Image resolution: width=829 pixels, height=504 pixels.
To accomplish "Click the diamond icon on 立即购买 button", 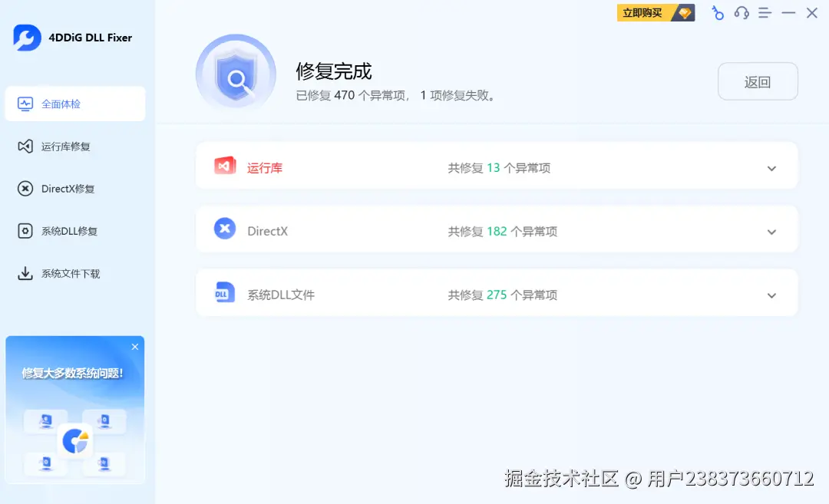I will 684,13.
